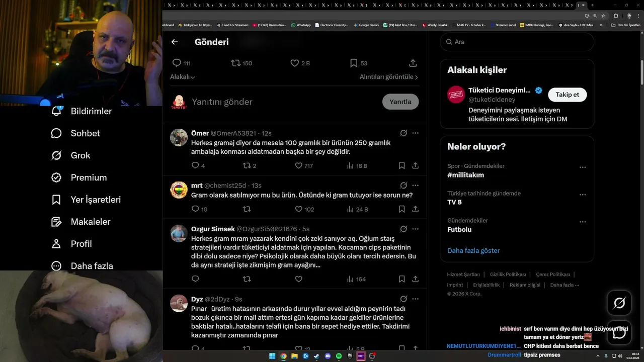This screenshot has width=644, height=362.
Task: Open Makaleler in the sidebar
Action: (x=80, y=222)
